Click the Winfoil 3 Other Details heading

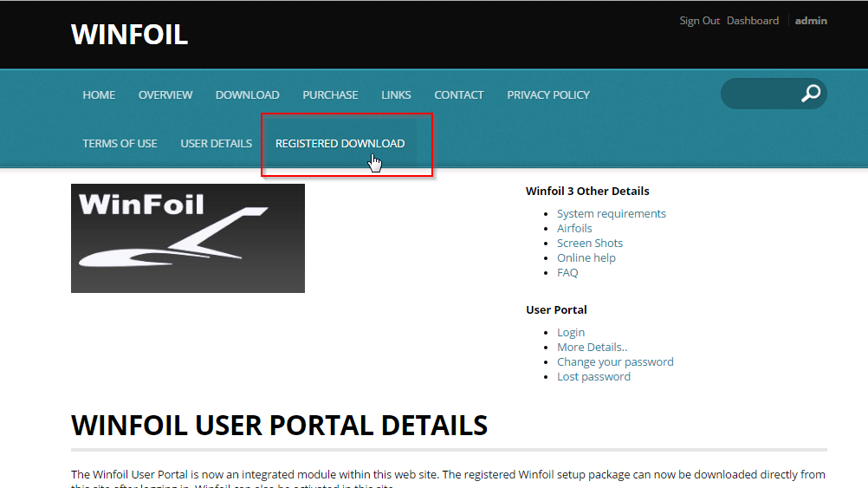[x=587, y=191]
